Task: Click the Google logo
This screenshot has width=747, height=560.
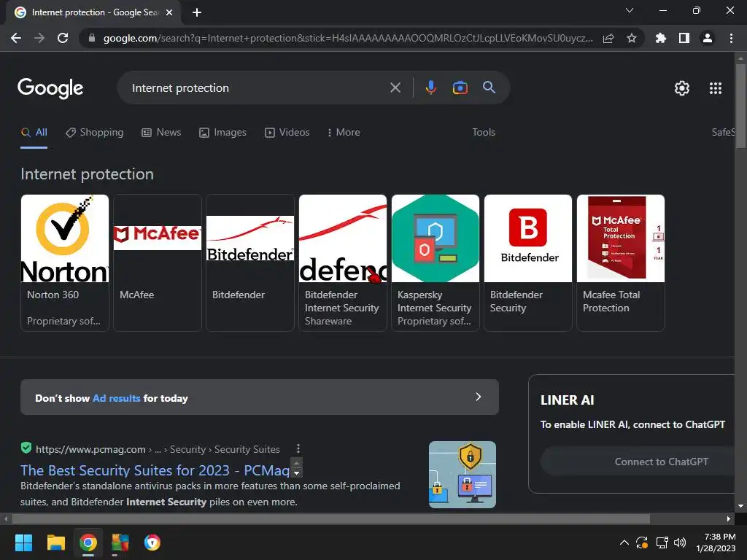Action: click(x=50, y=88)
